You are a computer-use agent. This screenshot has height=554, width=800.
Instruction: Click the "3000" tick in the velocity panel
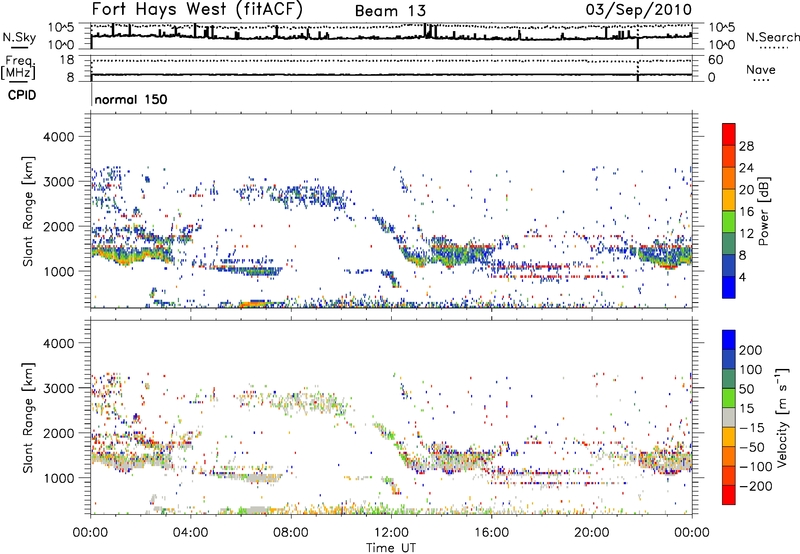[x=58, y=388]
